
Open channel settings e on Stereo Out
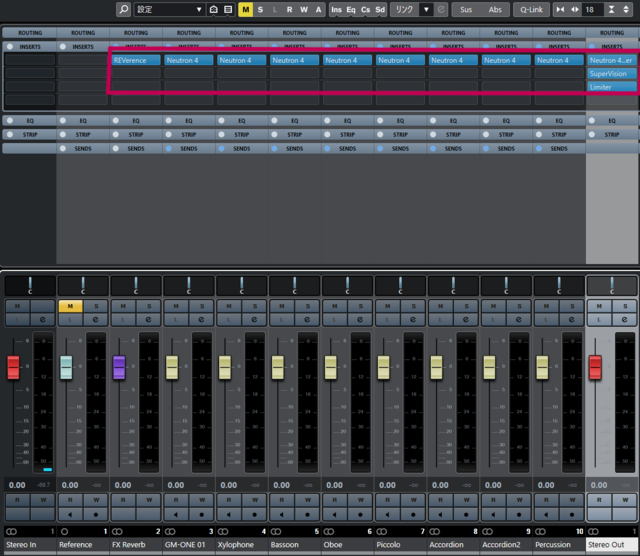coord(624,319)
